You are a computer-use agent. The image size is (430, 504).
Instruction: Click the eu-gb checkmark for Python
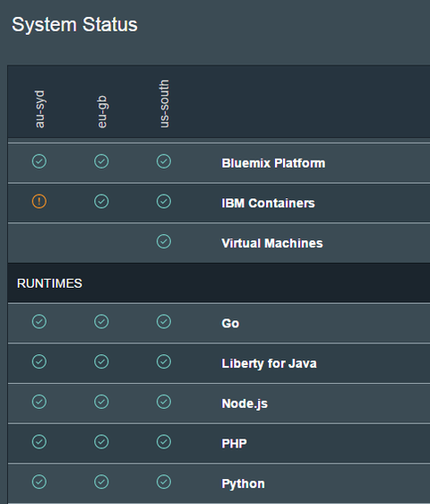point(101,482)
